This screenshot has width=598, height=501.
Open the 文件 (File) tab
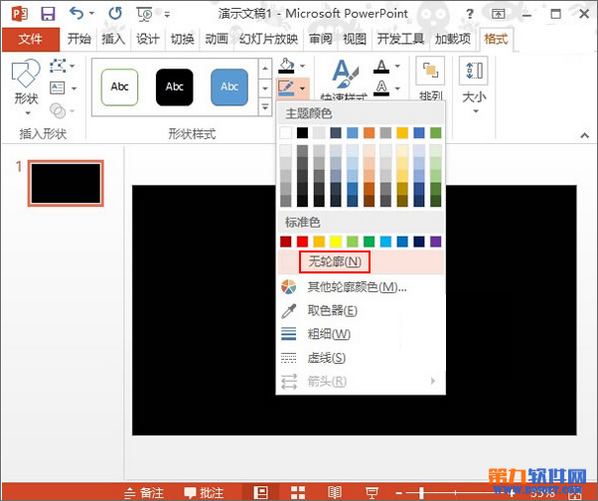pyautogui.click(x=31, y=39)
